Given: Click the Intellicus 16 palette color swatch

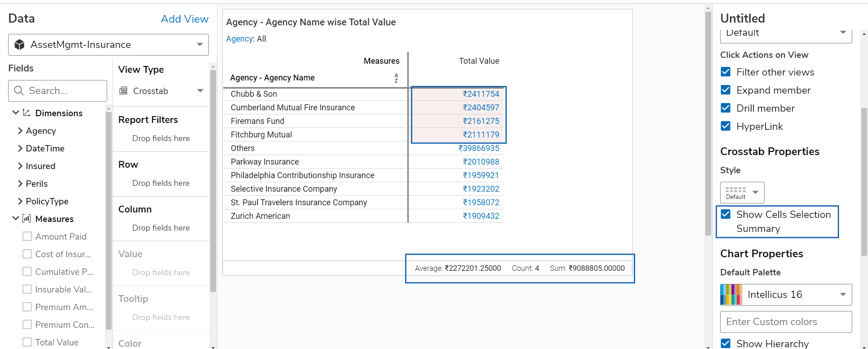Looking at the screenshot, I should coord(731,295).
